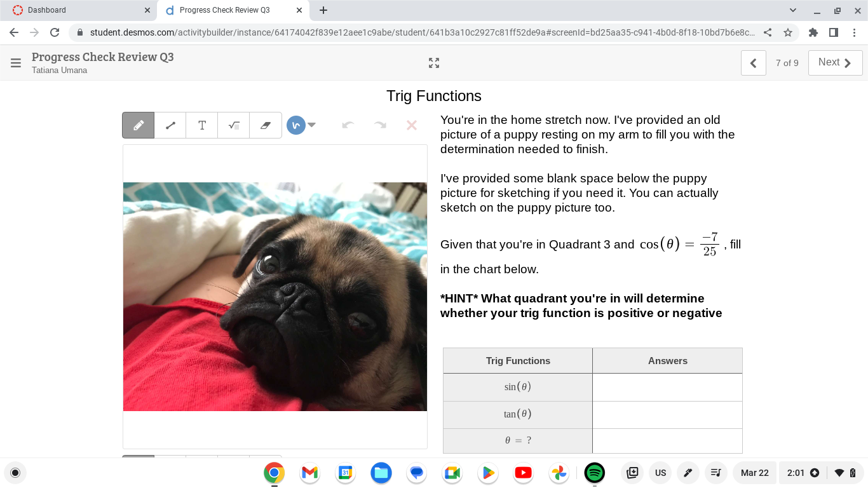Open Spotify from the shelf
This screenshot has height=488, width=868.
(x=595, y=473)
